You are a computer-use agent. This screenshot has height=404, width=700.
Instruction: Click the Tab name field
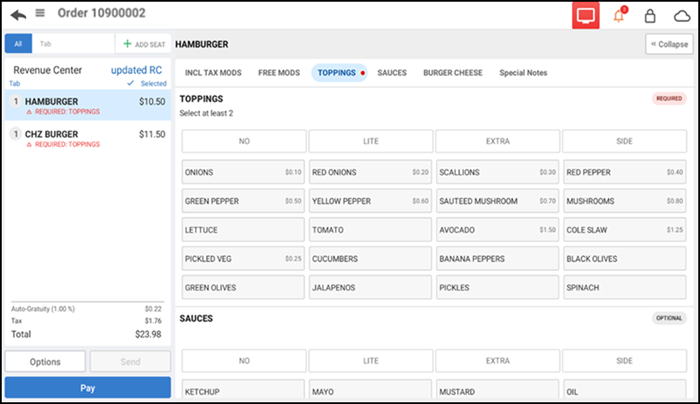pyautogui.click(x=73, y=44)
